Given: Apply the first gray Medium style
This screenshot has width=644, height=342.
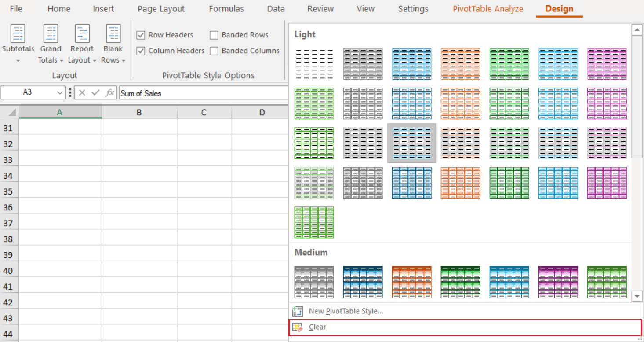Looking at the screenshot, I should click(x=314, y=282).
